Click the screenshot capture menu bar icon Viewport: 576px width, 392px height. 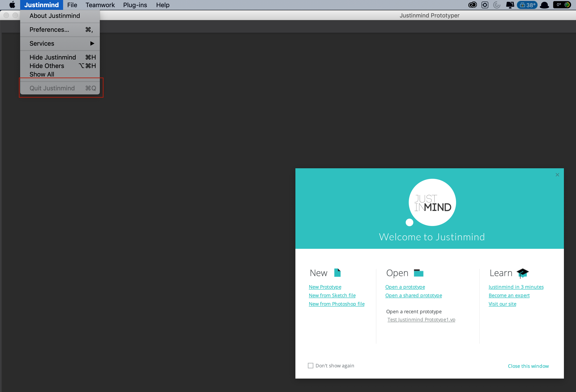point(485,5)
